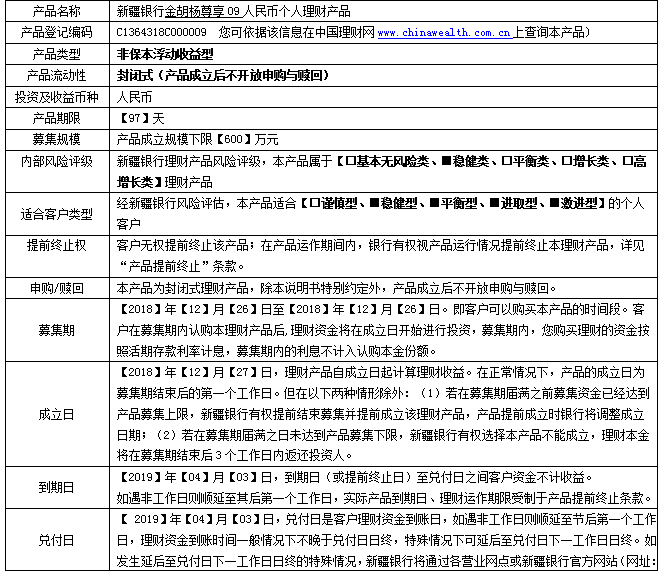Check the 高增长类 checkbox
662x574 pixels.
(627, 161)
